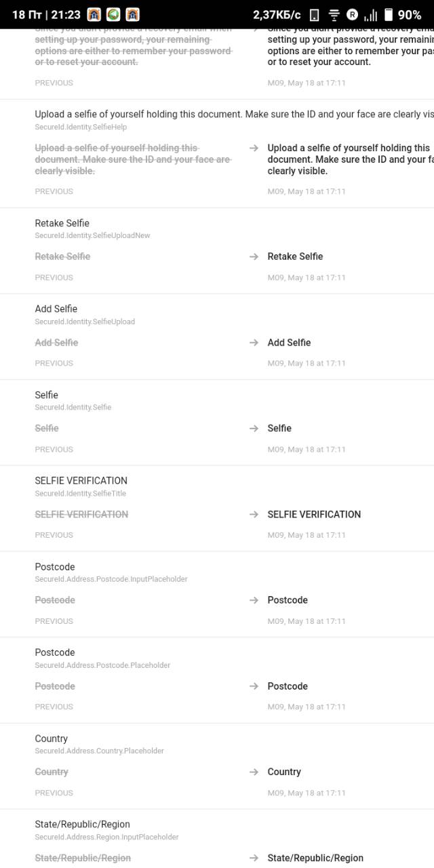Open the SecureId.Identity.SelfieHelp key
Image resolution: width=434 pixels, height=868 pixels.
pos(81,127)
